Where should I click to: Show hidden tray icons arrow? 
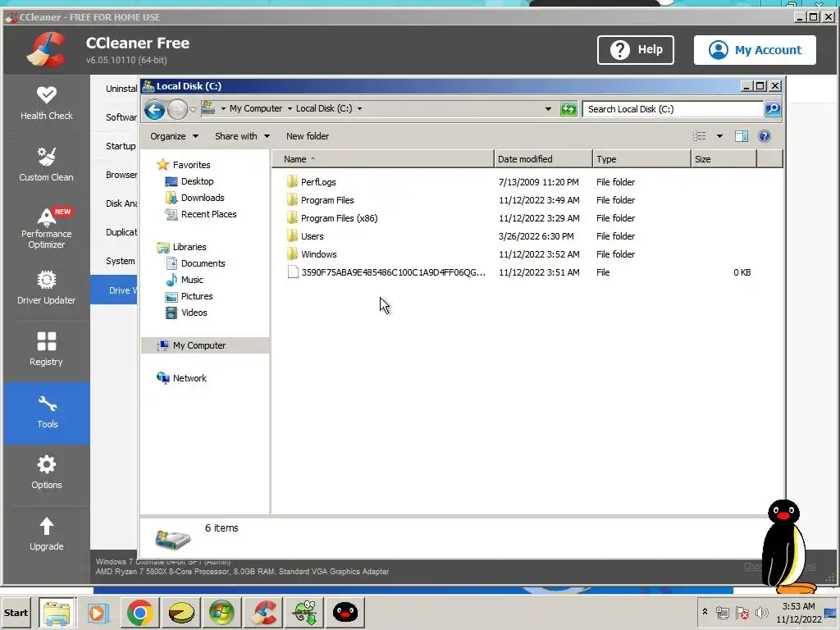point(705,612)
